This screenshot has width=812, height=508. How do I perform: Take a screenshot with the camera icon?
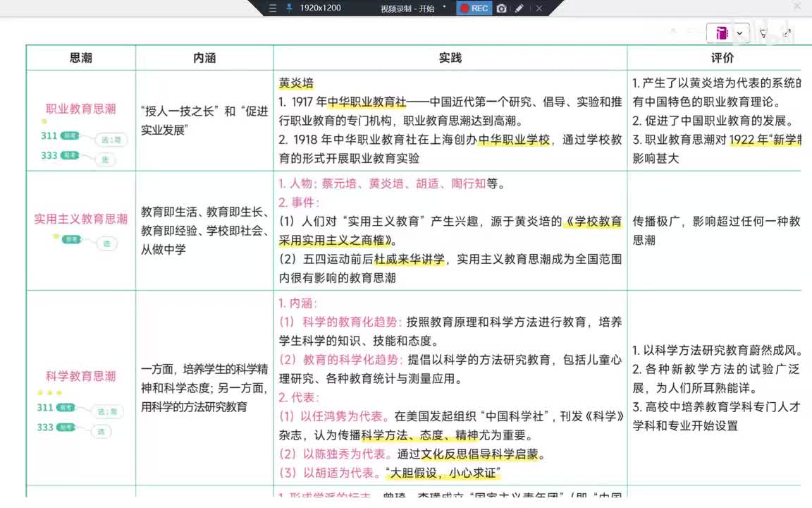tap(501, 8)
